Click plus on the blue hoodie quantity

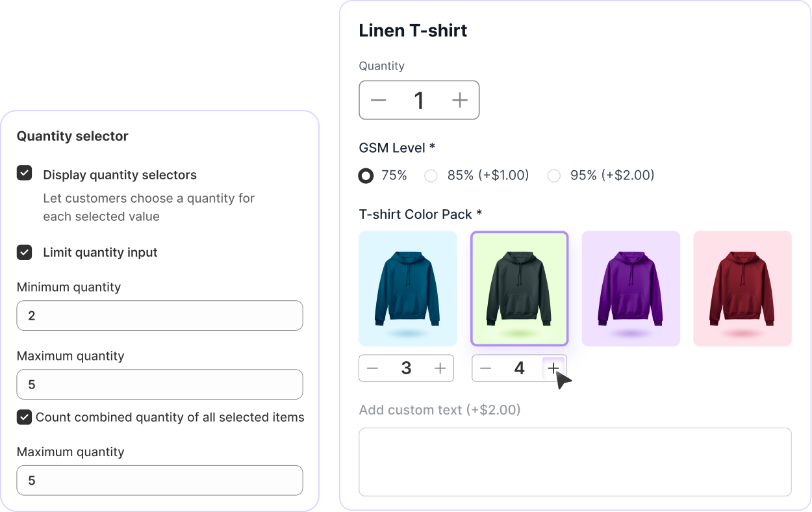pyautogui.click(x=440, y=368)
